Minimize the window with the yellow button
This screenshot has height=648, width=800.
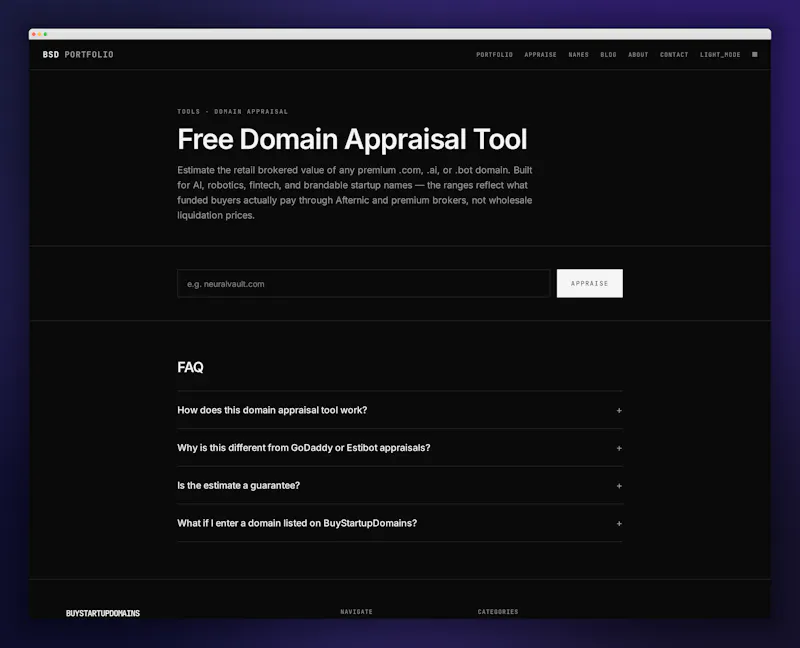pyautogui.click(x=39, y=34)
